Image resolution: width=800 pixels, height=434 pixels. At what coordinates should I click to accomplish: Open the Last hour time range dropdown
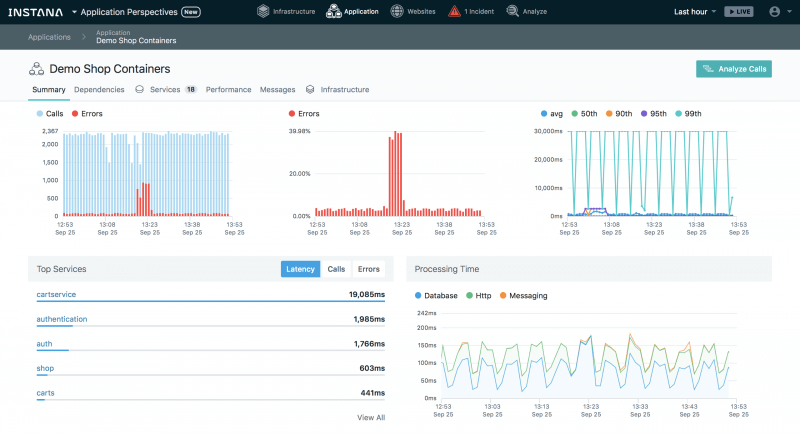pyautogui.click(x=695, y=12)
